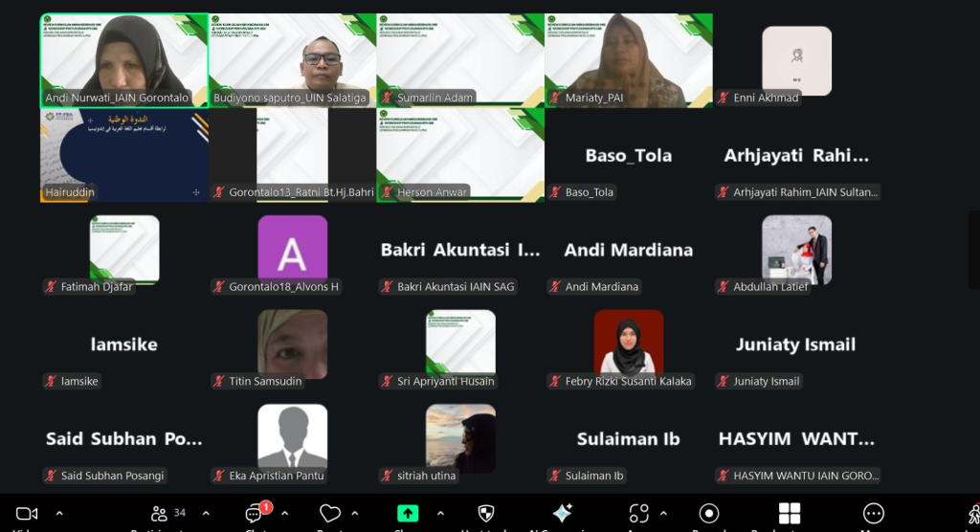Viewport: 980px width, 532px height.
Task: Click the Budiyono saputro_UIN Salatiga name label
Action: (290, 98)
